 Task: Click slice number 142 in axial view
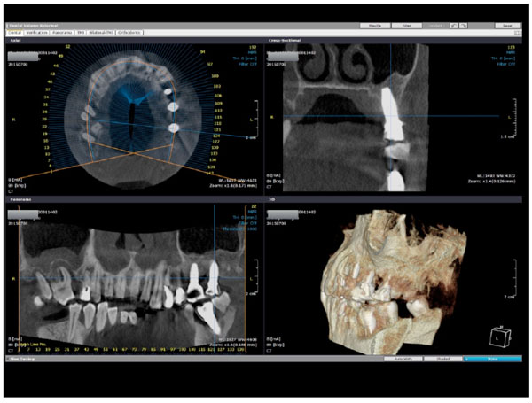click(211, 174)
